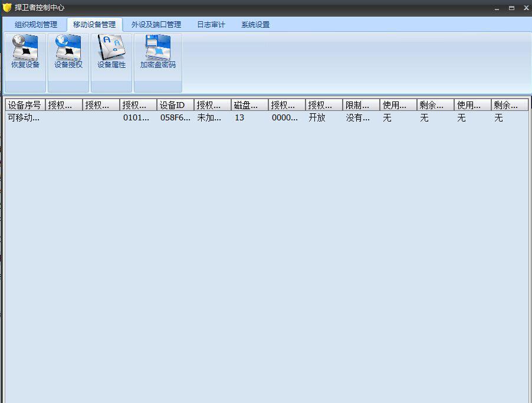Open the 系统设置 tab
The image size is (532, 403).
(255, 25)
